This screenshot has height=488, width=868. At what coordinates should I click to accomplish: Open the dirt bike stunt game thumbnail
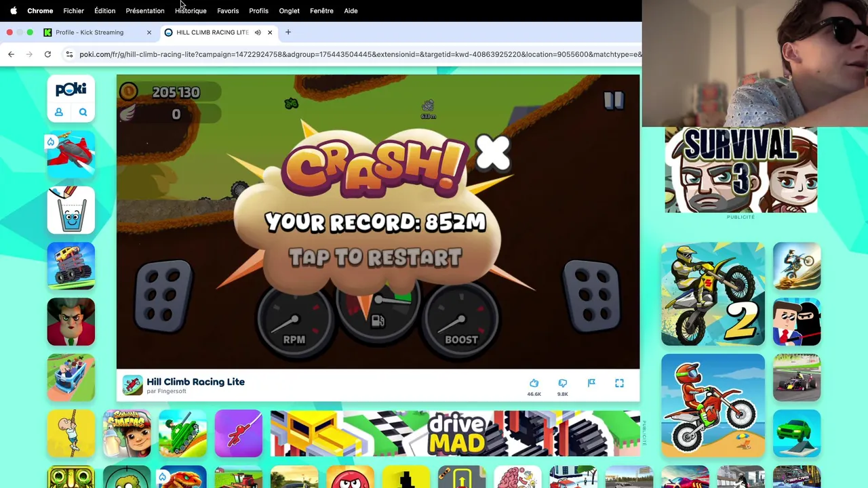tap(797, 266)
